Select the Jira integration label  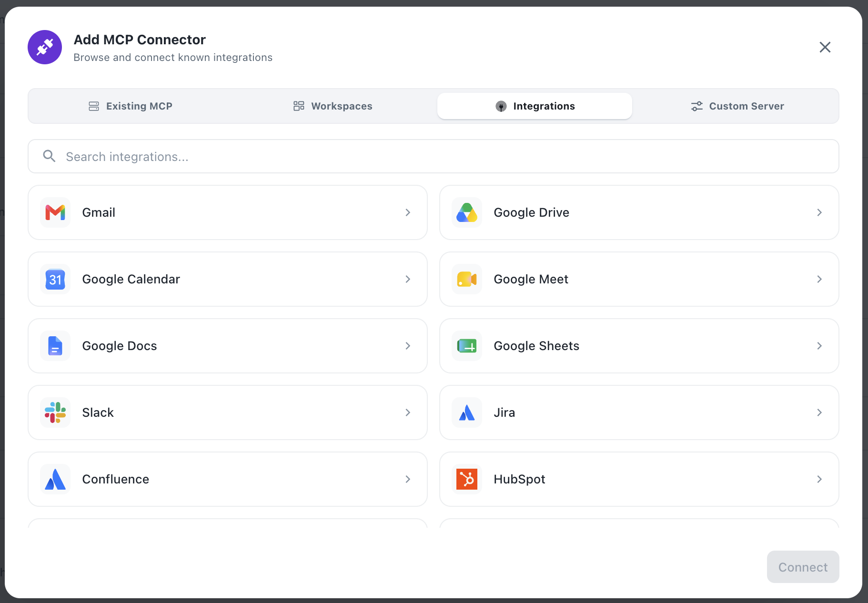[x=504, y=412]
